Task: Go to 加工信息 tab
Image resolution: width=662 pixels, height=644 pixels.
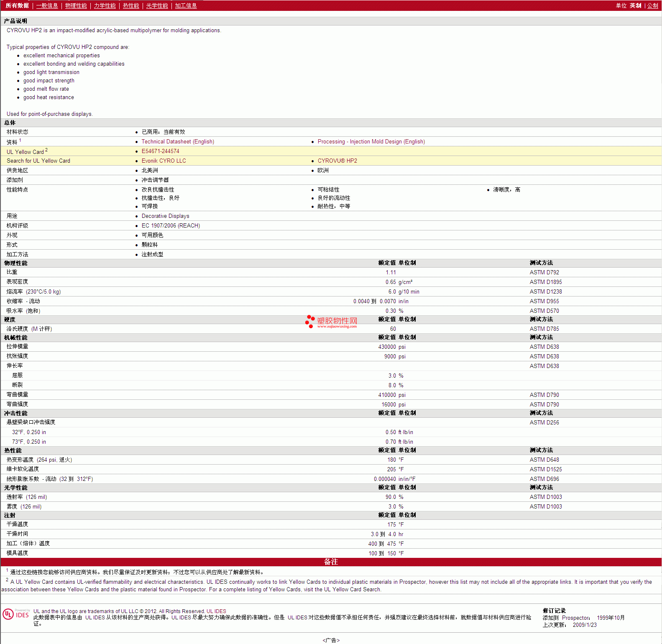Action: (x=186, y=5)
